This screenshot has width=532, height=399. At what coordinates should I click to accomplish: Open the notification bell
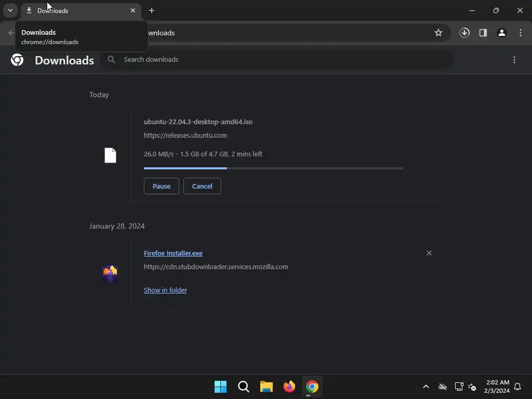click(x=517, y=387)
